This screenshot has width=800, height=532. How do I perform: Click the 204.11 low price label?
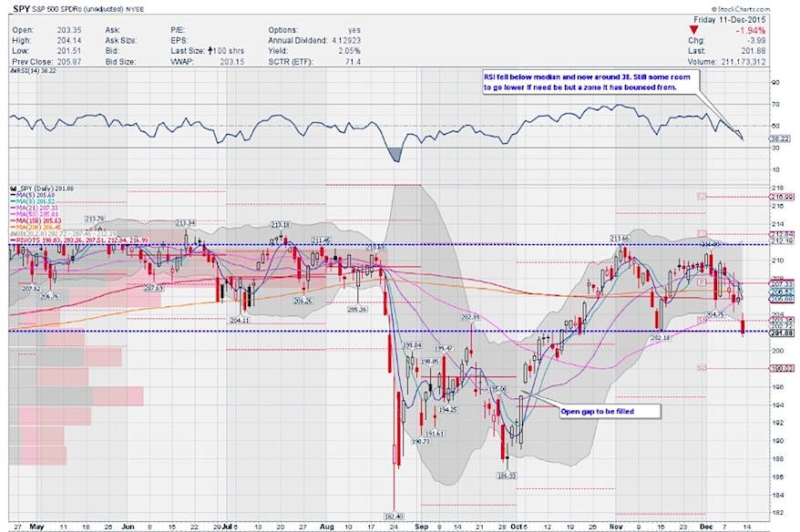(x=240, y=321)
